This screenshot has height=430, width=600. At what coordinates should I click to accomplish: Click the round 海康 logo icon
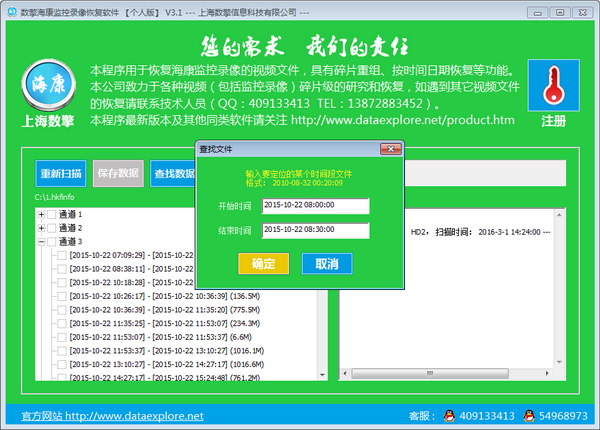48,85
